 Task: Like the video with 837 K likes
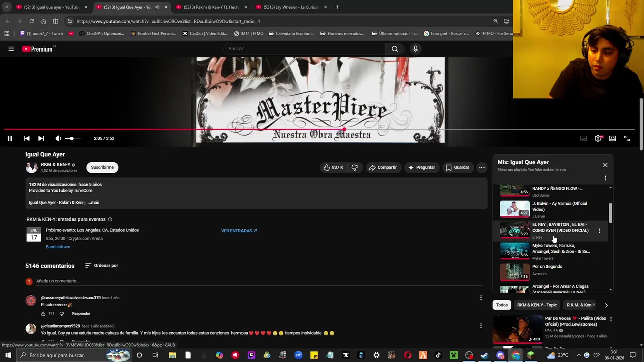coord(333,167)
